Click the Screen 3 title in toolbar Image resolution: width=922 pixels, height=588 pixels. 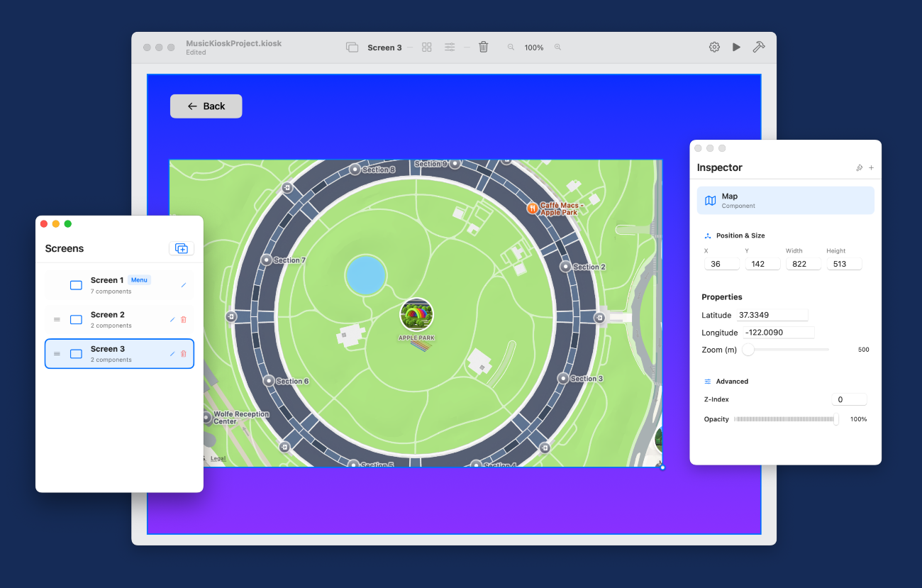384,48
